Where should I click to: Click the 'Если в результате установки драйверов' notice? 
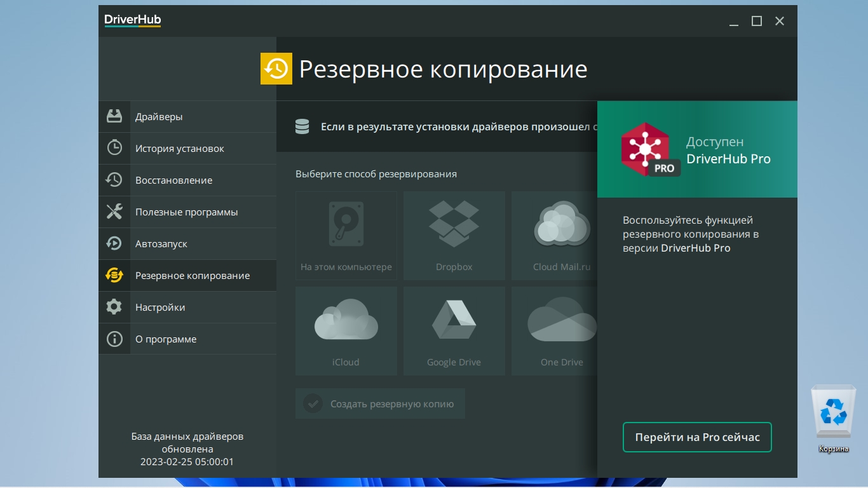coord(459,127)
